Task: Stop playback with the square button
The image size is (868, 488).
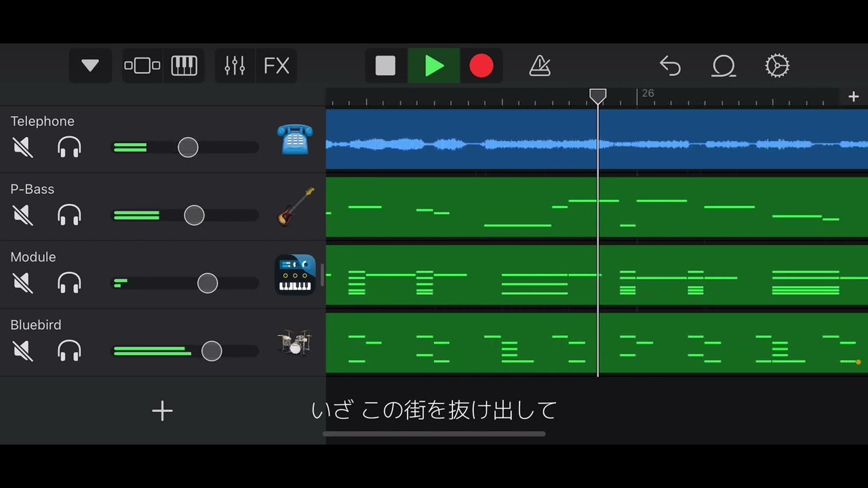Action: point(386,66)
